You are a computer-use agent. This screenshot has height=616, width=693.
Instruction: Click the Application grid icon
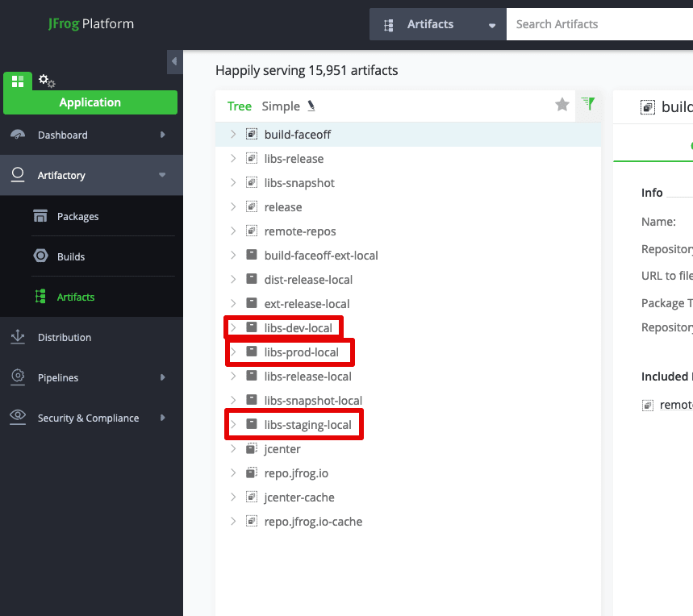pos(18,81)
